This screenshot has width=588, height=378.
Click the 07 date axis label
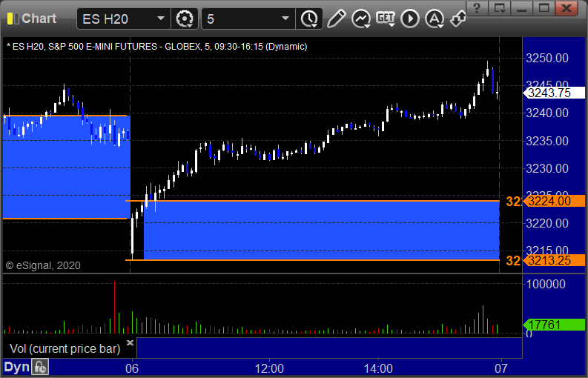click(x=501, y=368)
